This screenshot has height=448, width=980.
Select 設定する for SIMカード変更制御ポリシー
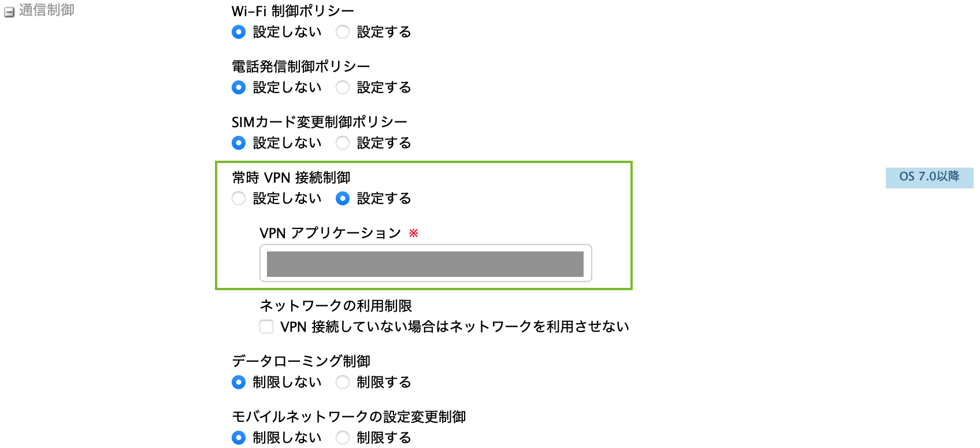pos(343,143)
